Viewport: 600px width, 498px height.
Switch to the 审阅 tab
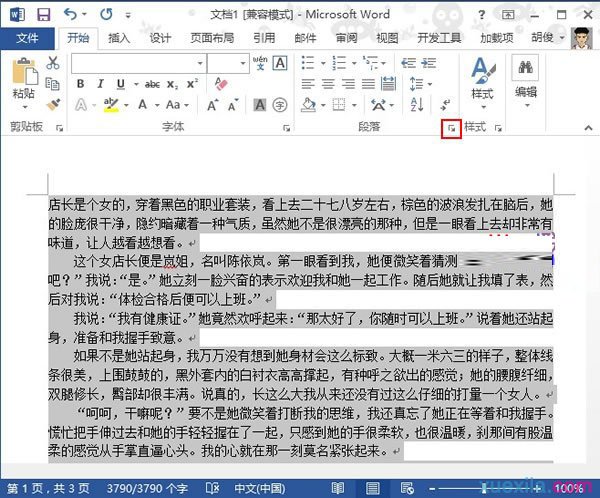pyautogui.click(x=346, y=38)
